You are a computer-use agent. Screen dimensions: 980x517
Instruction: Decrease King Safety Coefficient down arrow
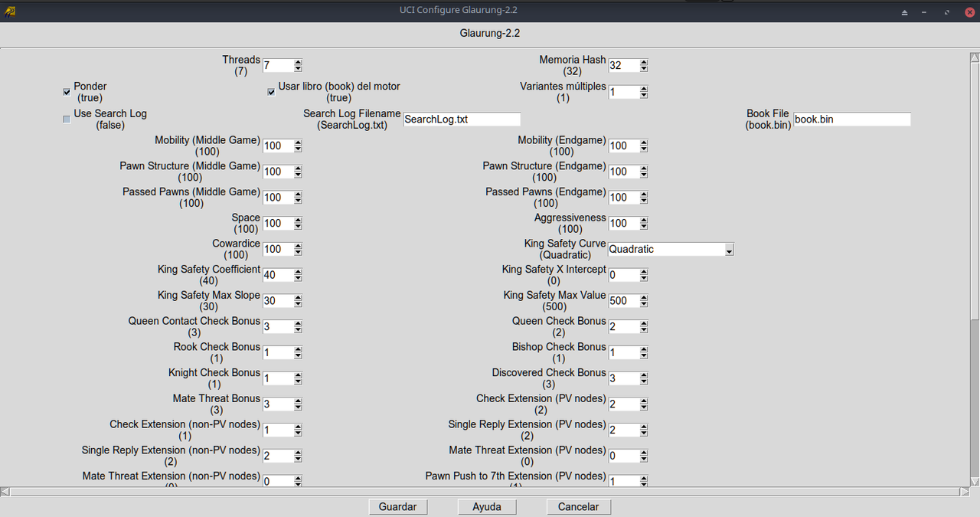point(299,279)
